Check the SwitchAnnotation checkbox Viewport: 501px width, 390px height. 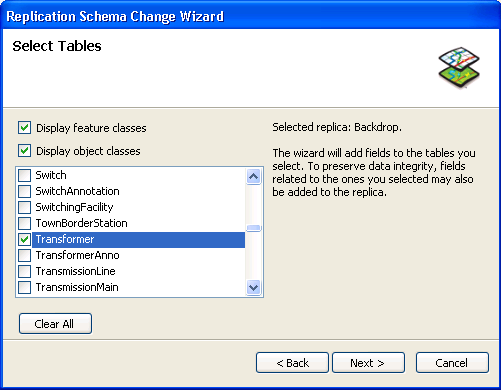[x=24, y=191]
